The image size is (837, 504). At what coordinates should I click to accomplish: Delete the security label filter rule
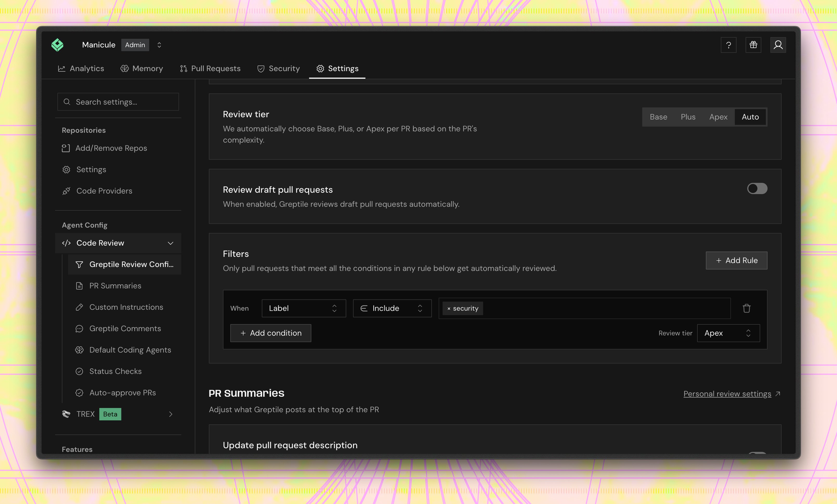point(746,308)
